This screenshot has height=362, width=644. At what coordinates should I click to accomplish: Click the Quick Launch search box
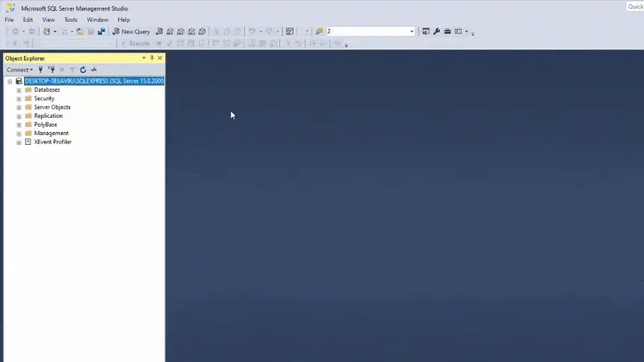point(635,7)
